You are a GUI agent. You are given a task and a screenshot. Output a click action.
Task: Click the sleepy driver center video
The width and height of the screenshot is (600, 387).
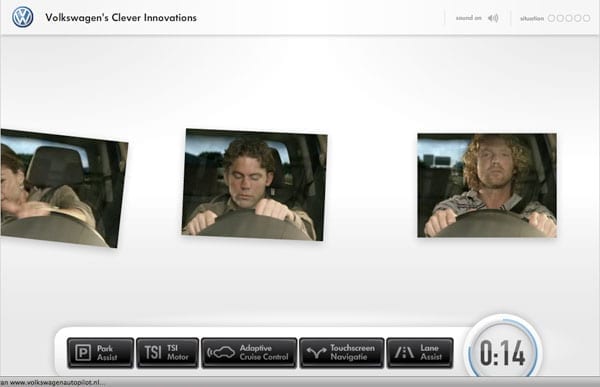point(254,185)
